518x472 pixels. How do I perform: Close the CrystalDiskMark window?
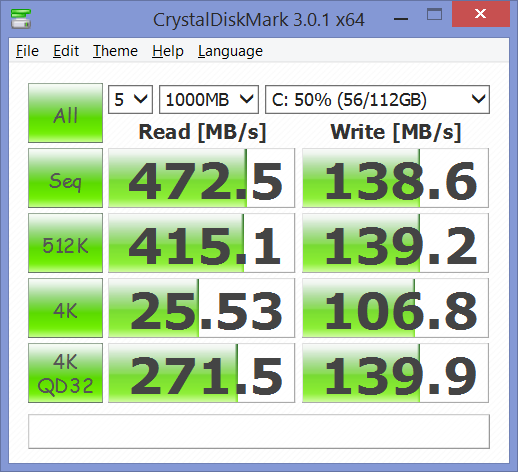tap(481, 14)
